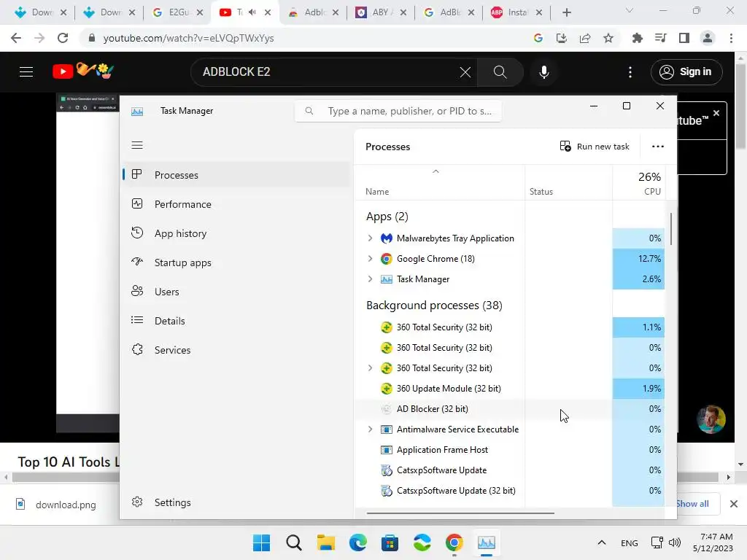Expand Google Chrome (18) process group
This screenshot has width=747, height=560.
coord(370,259)
